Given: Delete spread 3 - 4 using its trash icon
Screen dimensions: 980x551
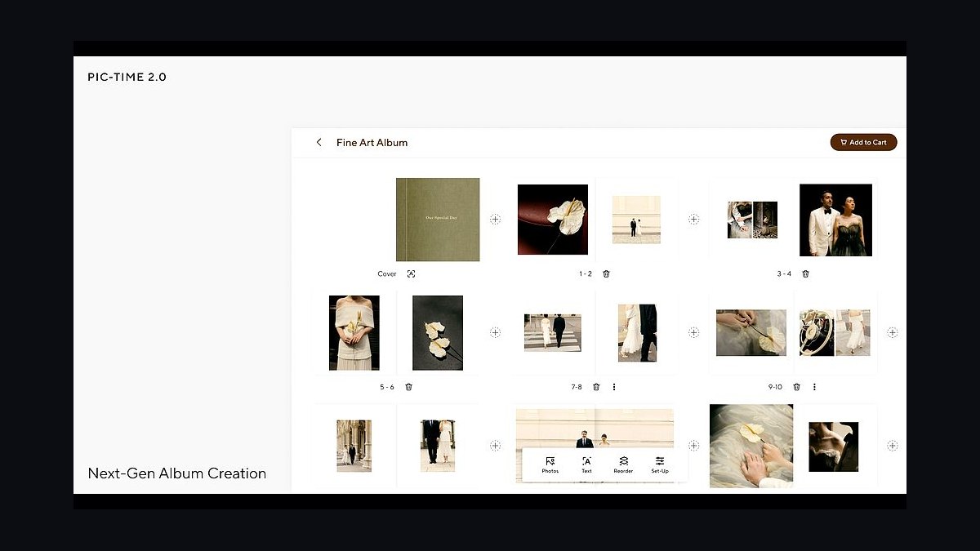Looking at the screenshot, I should click(x=805, y=273).
